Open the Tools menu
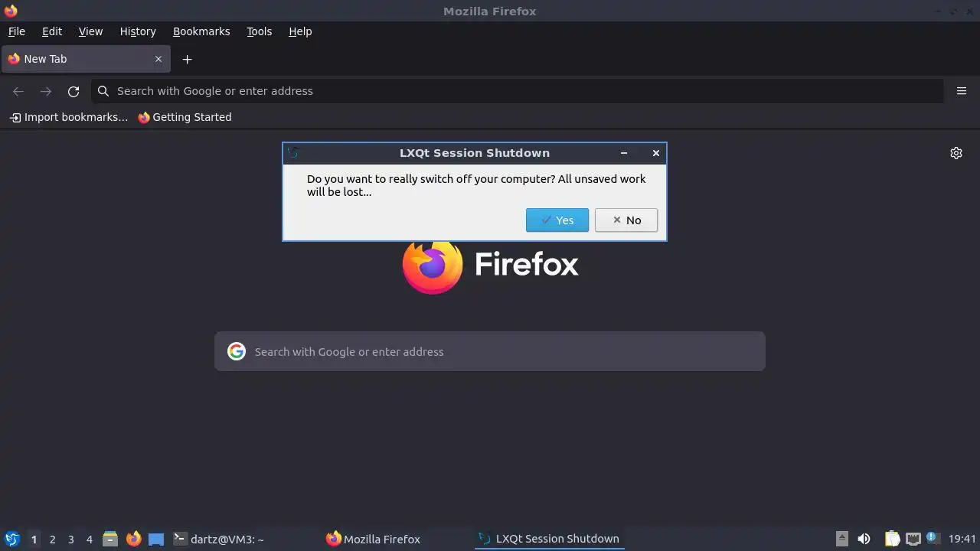 [259, 31]
